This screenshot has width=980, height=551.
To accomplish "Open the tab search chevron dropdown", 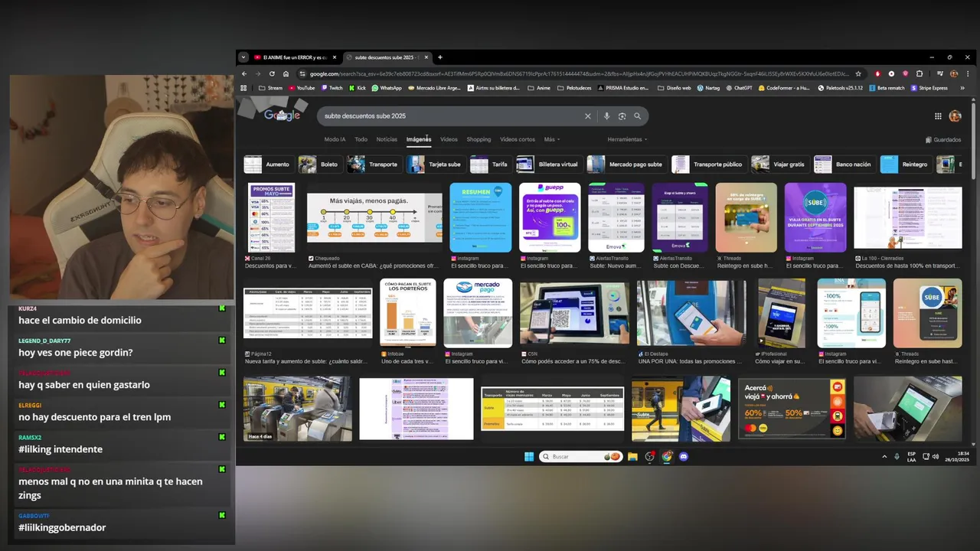I will point(243,57).
